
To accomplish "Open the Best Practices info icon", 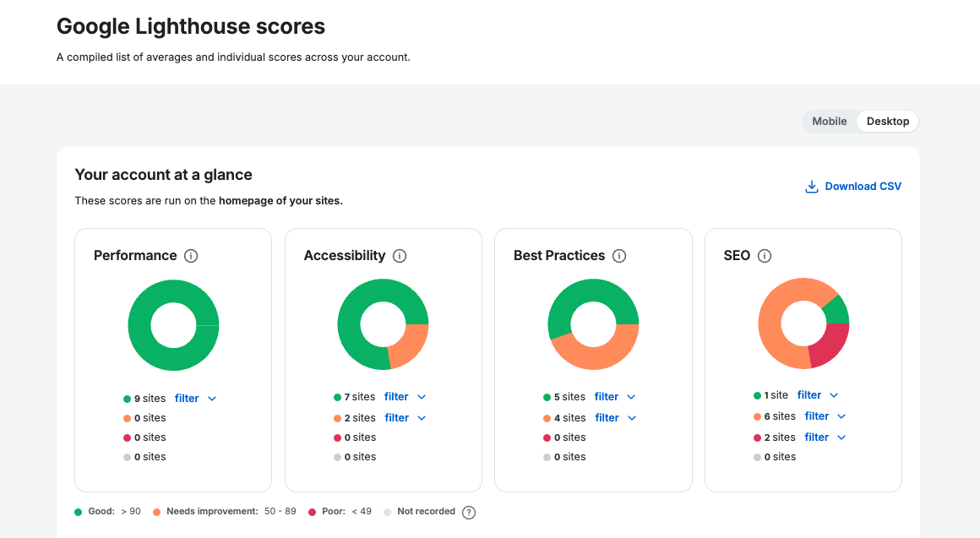I will 619,256.
